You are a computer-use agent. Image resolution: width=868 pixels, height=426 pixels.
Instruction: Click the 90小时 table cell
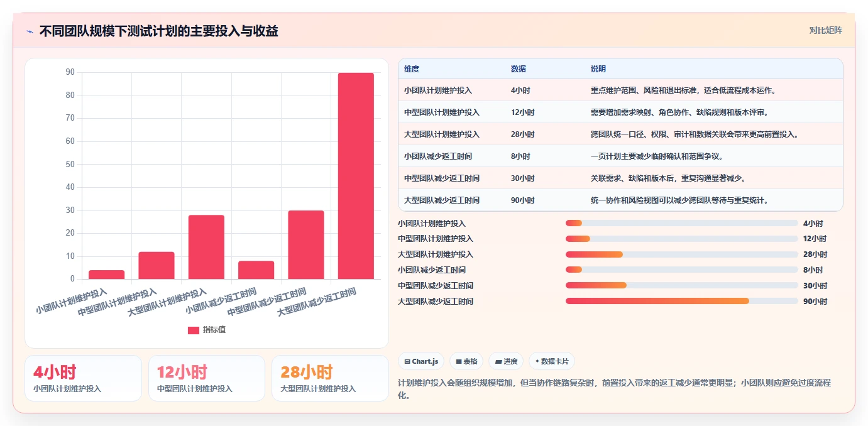click(x=522, y=200)
